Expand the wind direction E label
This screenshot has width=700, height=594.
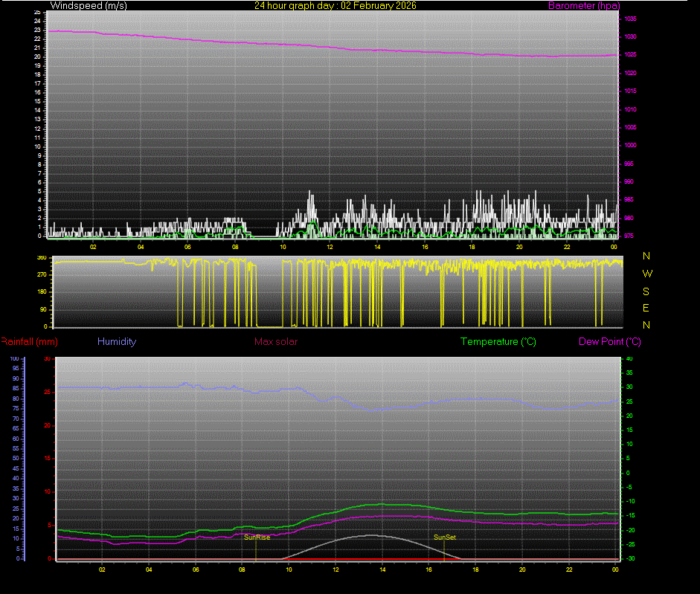pyautogui.click(x=646, y=308)
